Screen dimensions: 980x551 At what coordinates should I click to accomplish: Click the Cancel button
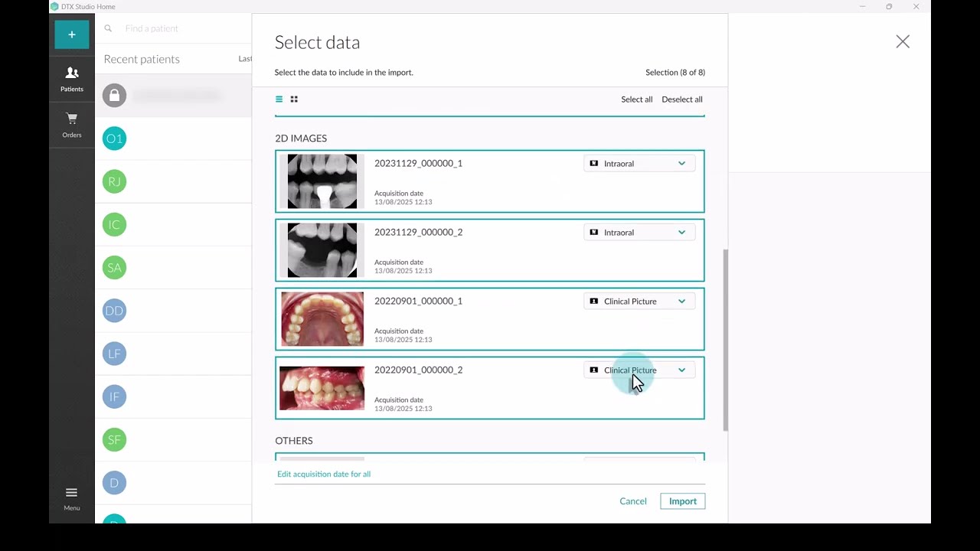pyautogui.click(x=633, y=501)
